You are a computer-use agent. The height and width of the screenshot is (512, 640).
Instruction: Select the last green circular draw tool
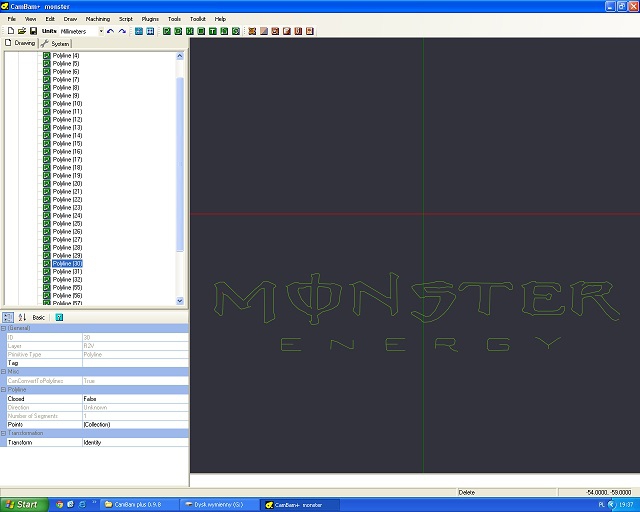236,31
